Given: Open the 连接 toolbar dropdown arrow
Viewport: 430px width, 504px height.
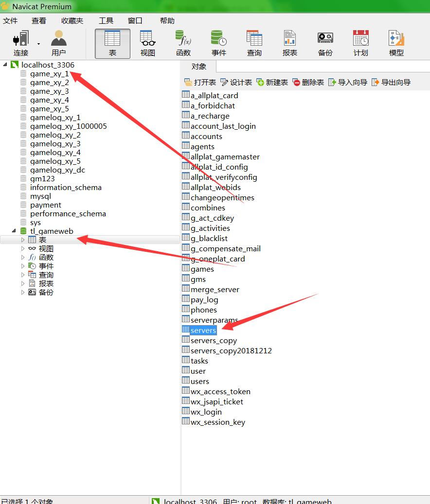Looking at the screenshot, I should [x=38, y=44].
